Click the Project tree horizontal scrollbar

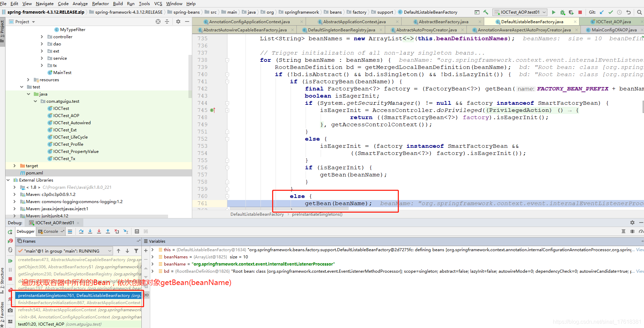point(87,216)
